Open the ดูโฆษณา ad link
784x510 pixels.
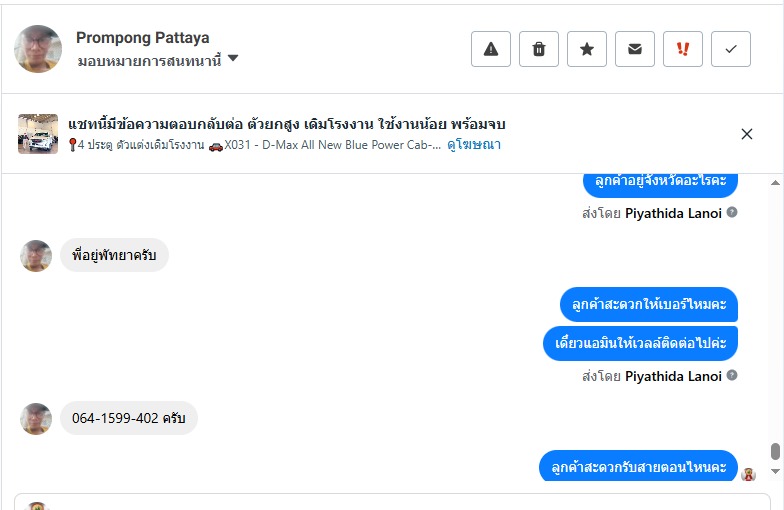click(474, 145)
